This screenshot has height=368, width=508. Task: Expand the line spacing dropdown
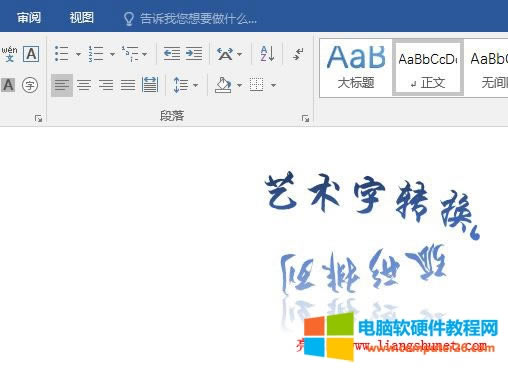tap(196, 85)
